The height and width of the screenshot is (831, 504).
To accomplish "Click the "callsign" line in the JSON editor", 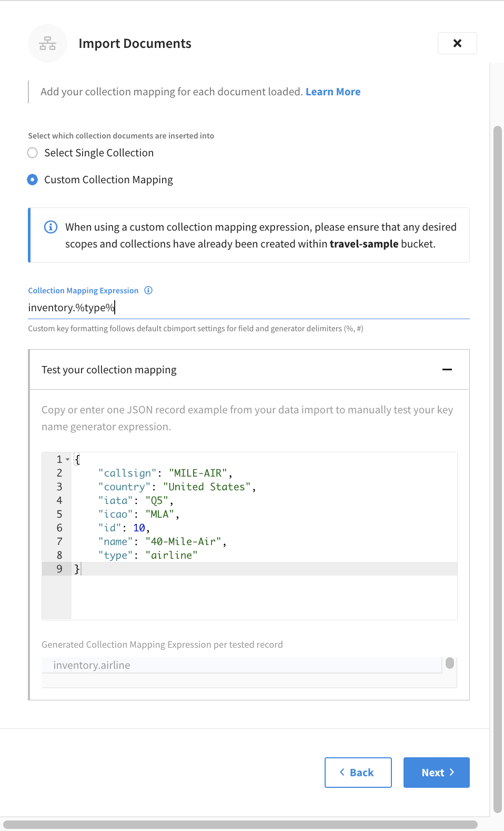I will pyautogui.click(x=264, y=473).
